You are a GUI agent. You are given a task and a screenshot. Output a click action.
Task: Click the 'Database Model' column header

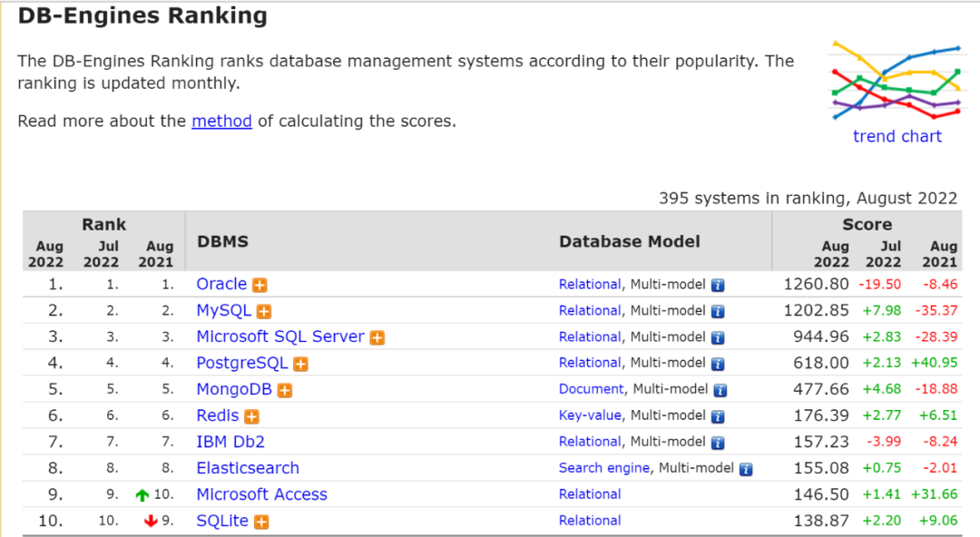(630, 241)
